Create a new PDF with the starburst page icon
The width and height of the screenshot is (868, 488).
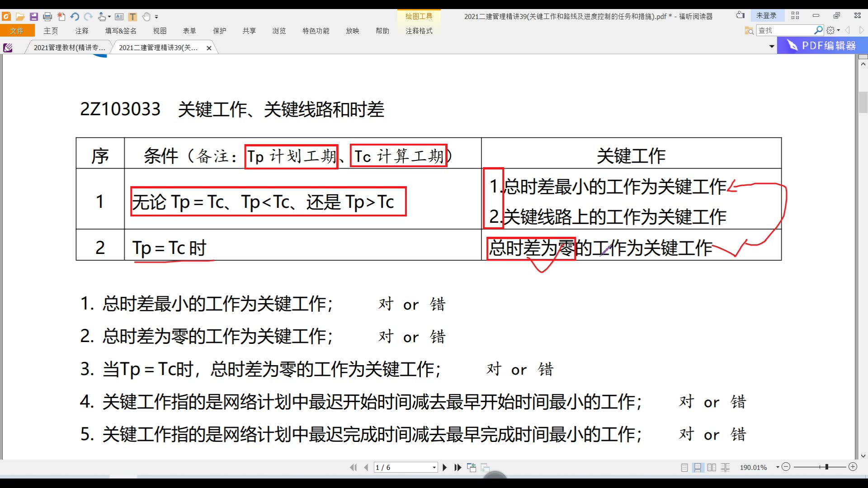click(x=61, y=17)
